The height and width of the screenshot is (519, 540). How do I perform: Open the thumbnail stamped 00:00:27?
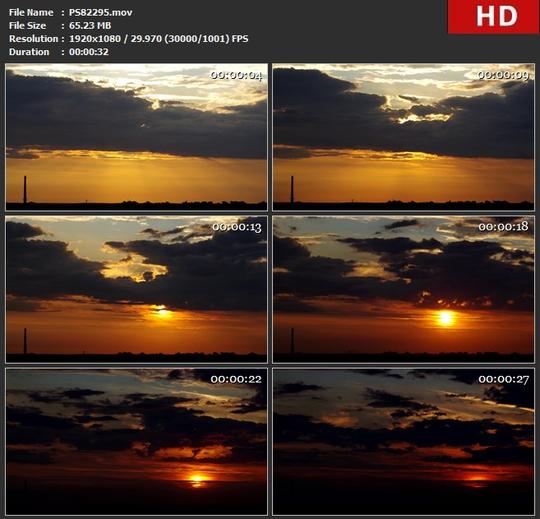403,442
